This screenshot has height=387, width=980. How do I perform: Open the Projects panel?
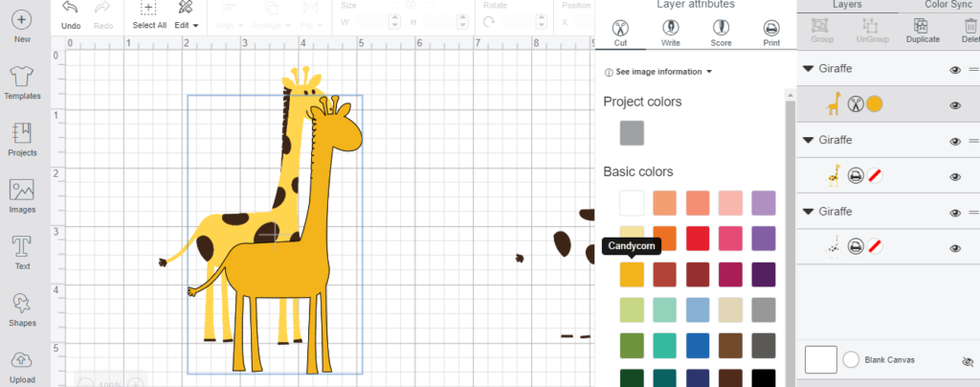[x=22, y=140]
